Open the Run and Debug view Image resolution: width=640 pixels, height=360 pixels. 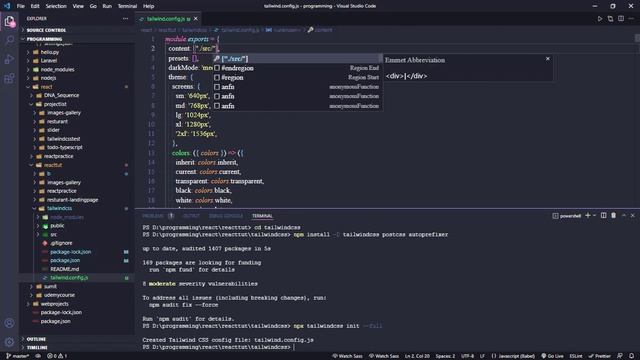(9, 59)
